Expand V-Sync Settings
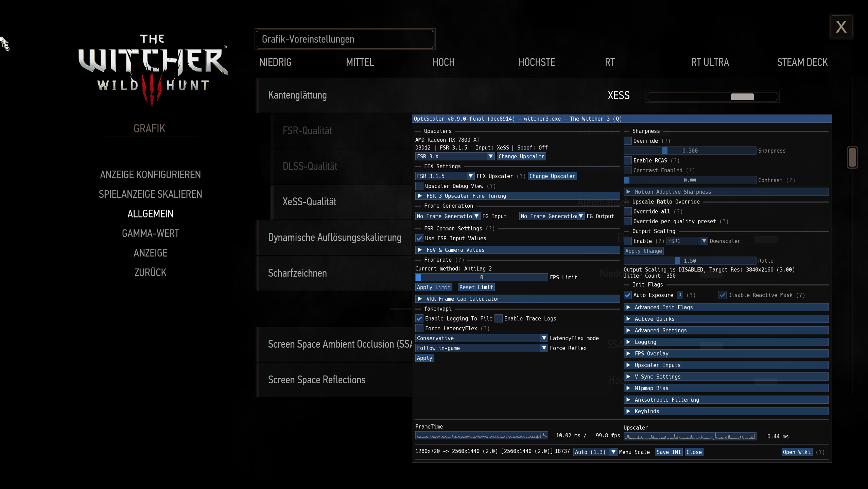 (726, 377)
